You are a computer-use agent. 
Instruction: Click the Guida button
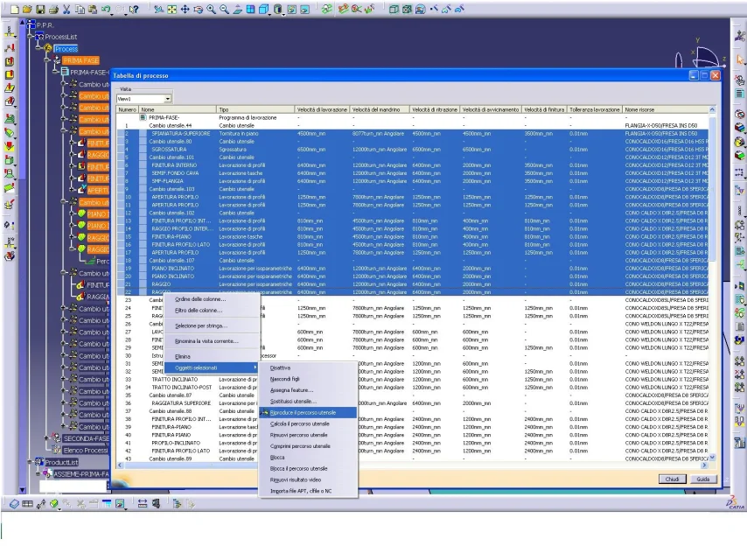point(703,479)
